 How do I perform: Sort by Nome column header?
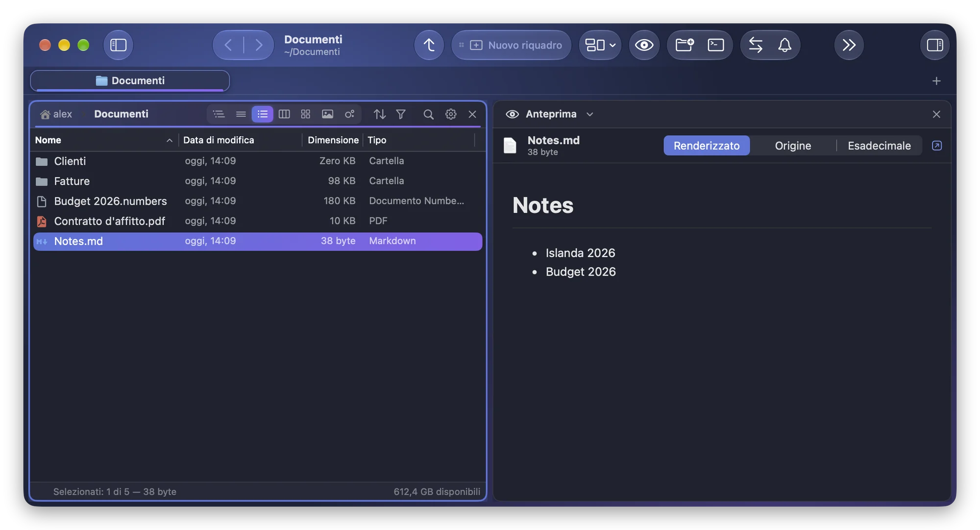104,140
